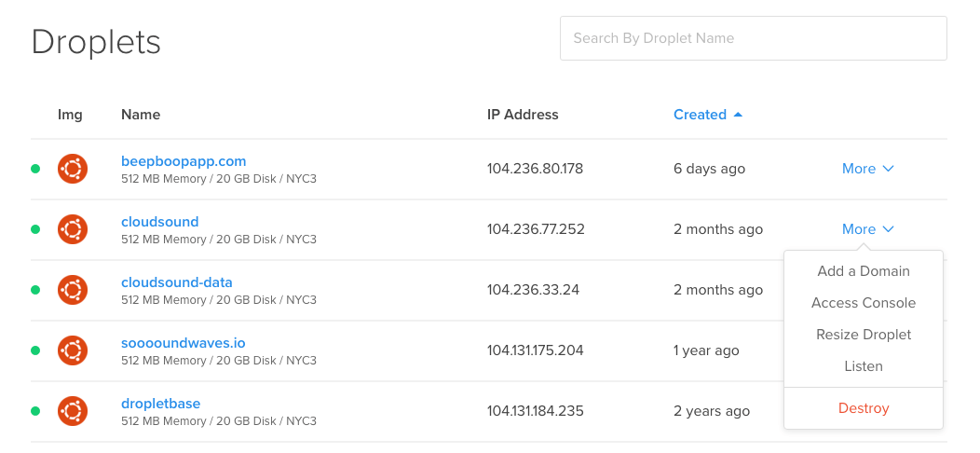This screenshot has width=980, height=453.
Task: Choose Access Console menu option
Action: point(864,303)
